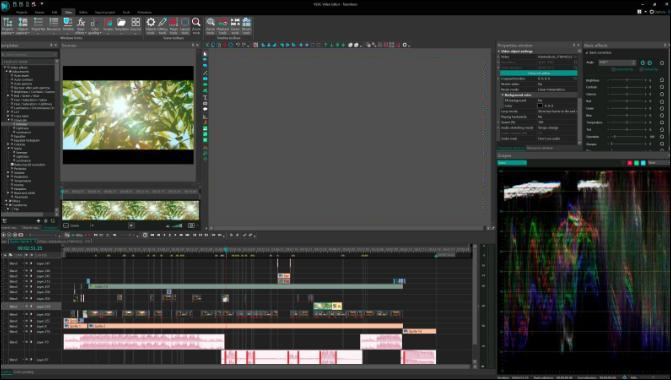Screen dimensions: 671x380
Task: Open the Scopes wave type dropdown
Action: [512, 163]
